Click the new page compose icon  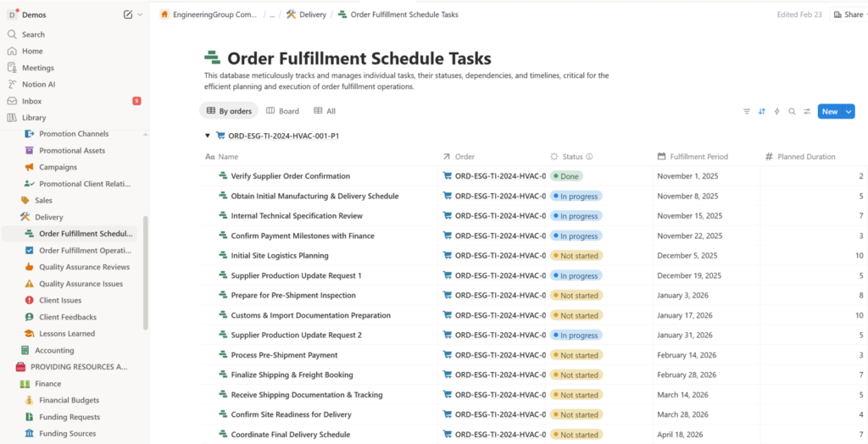point(127,14)
